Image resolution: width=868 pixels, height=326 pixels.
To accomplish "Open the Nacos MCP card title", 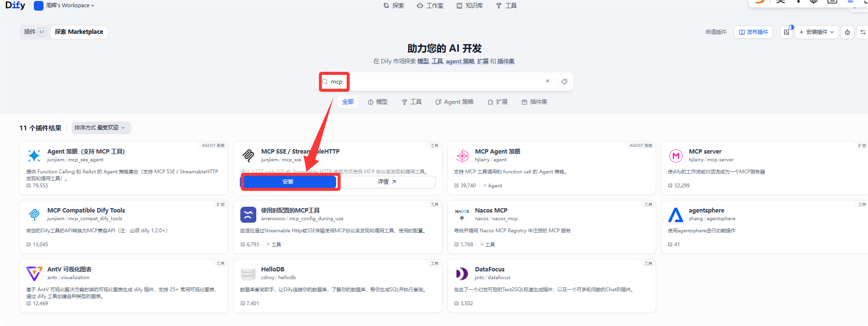I will [x=491, y=211].
